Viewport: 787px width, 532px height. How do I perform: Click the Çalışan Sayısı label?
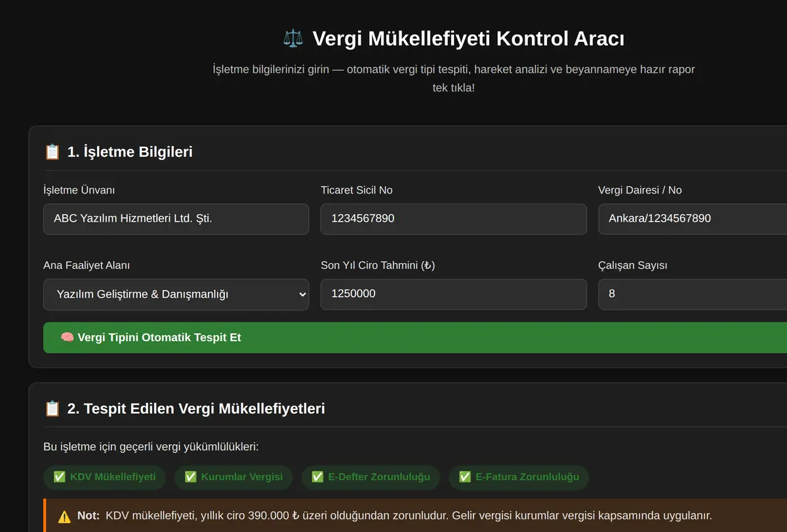click(633, 266)
